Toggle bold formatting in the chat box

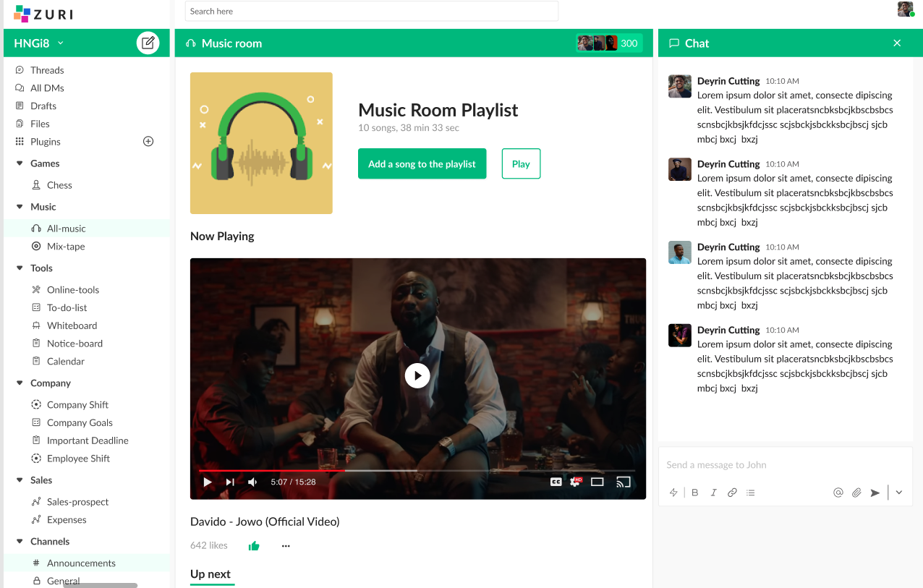tap(695, 493)
